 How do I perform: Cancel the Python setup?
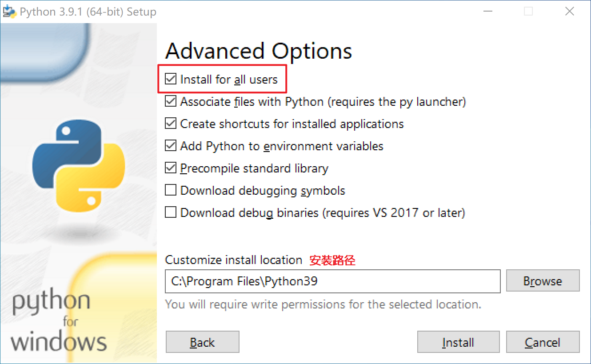(543, 342)
